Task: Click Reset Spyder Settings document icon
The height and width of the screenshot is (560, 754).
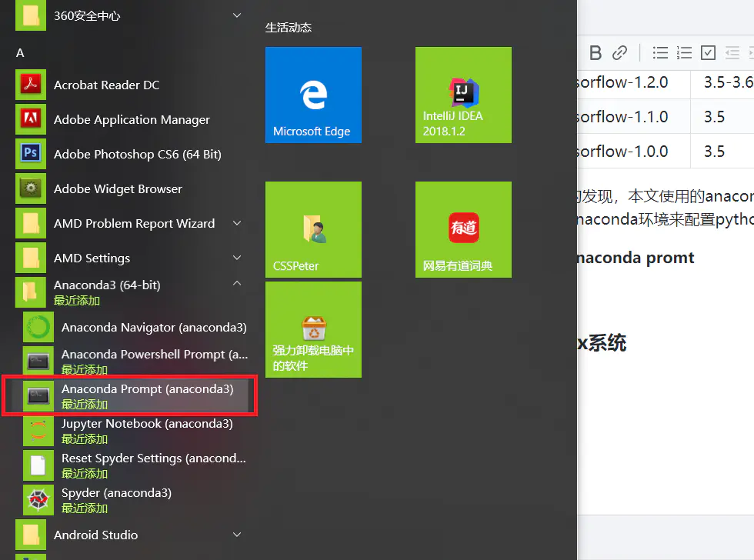Action: coord(38,465)
